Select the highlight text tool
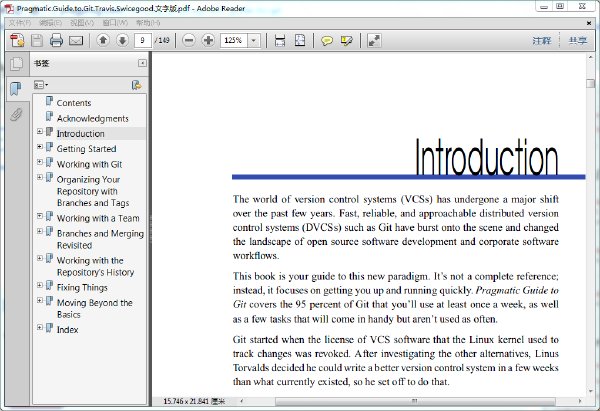Screen dimensions: 600x411 (x=346, y=40)
